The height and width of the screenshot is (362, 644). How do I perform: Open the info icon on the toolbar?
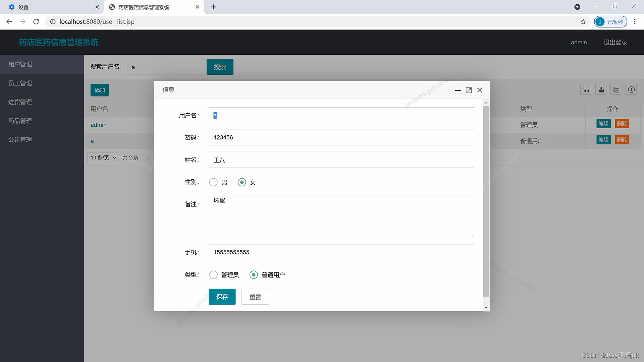point(631,89)
